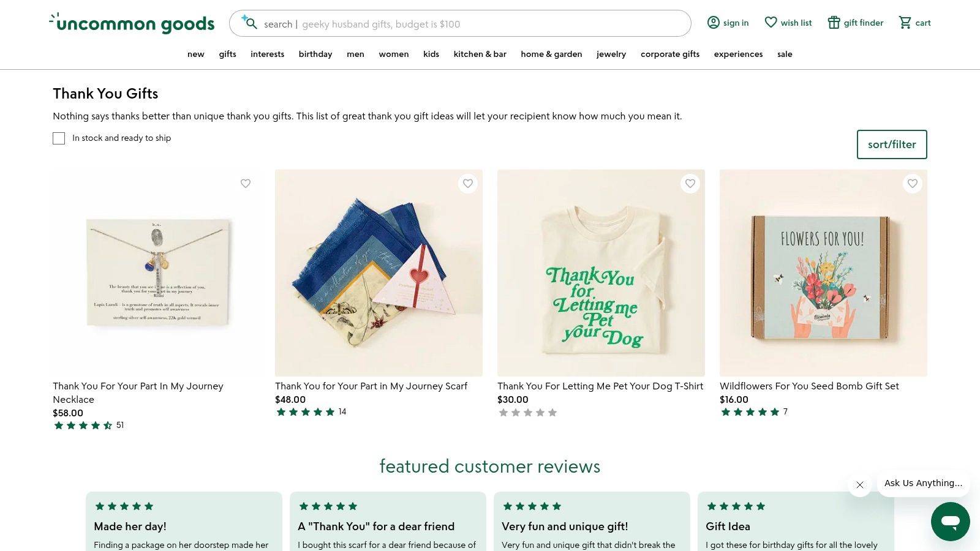The image size is (980, 551).
Task: Open the sort/filter options
Action: point(891,144)
